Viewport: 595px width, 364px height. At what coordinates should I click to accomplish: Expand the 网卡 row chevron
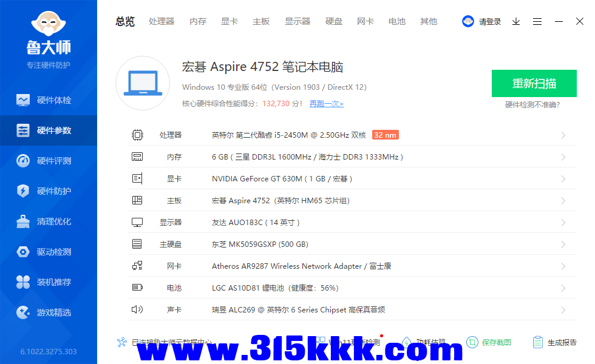coord(563,266)
